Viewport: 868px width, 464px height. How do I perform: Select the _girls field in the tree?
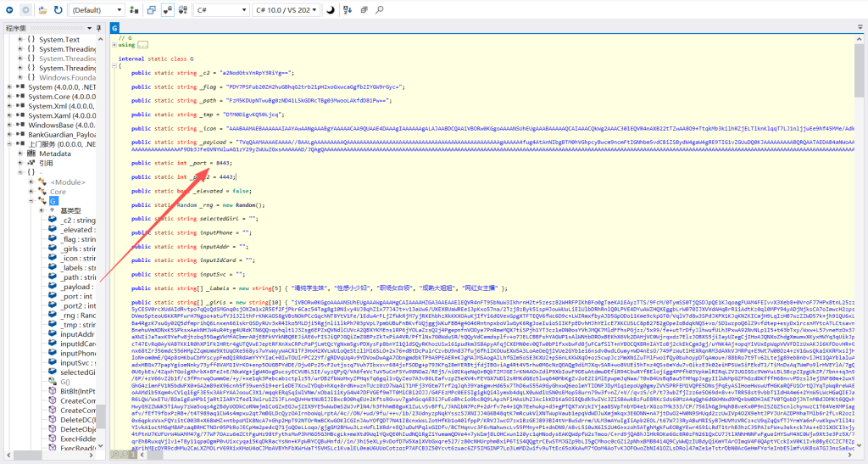point(78,249)
